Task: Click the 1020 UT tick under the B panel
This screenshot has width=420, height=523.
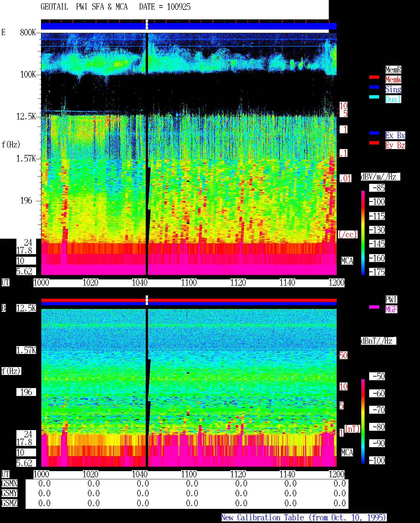Action: coord(91,474)
